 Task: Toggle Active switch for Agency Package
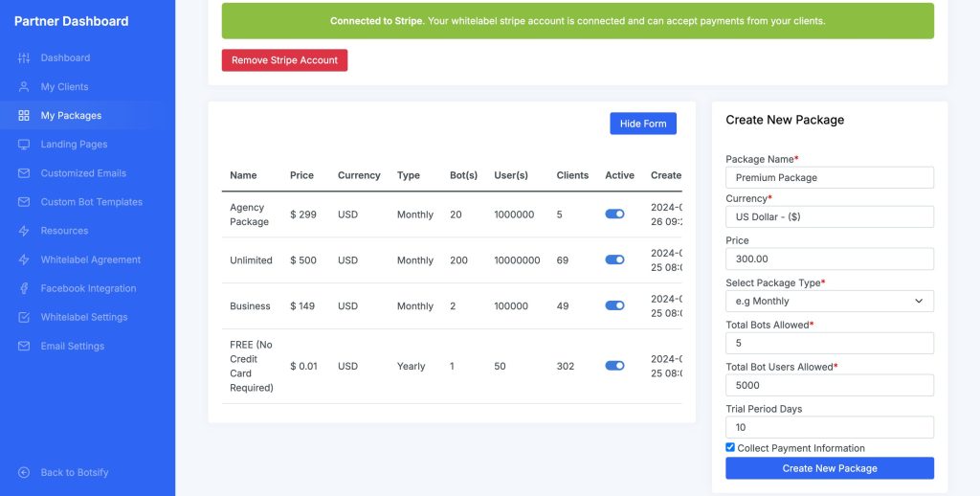(x=614, y=214)
